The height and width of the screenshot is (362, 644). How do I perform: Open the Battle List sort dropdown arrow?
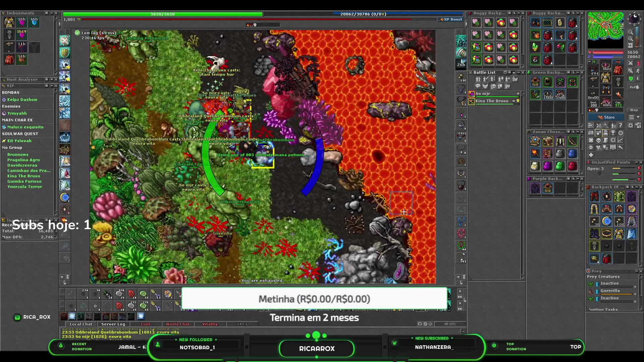click(514, 72)
